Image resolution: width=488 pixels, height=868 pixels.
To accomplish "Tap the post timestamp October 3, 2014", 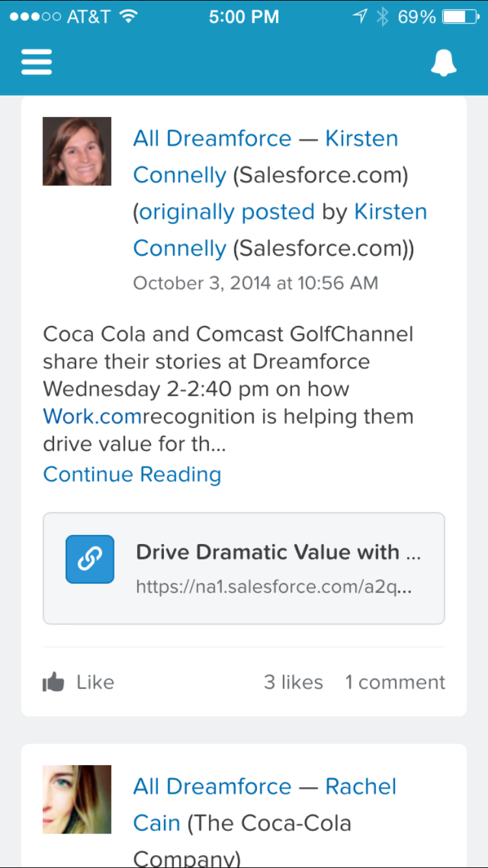I will [255, 283].
